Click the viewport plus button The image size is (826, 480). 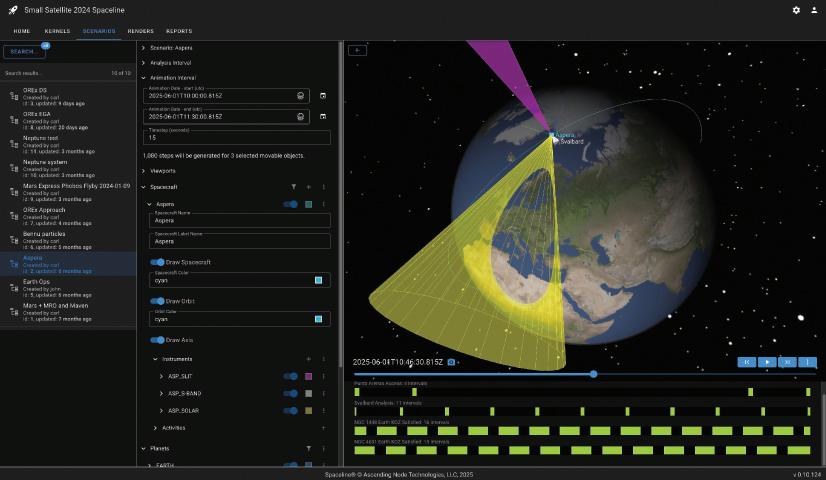pyautogui.click(x=357, y=50)
